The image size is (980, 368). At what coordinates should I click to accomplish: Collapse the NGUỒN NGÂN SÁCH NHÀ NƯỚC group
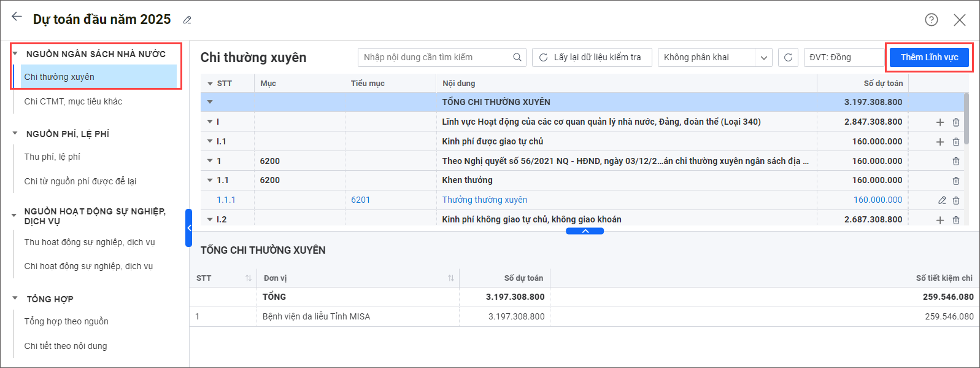15,54
